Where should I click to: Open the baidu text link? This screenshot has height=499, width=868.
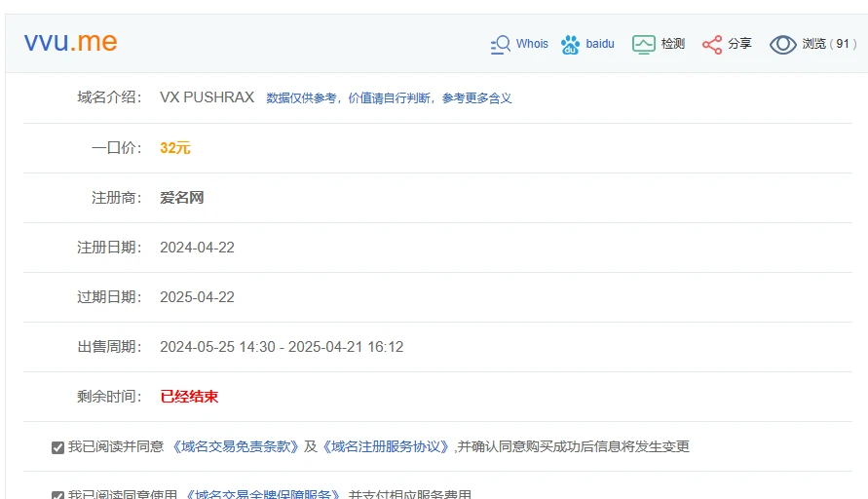pos(600,44)
